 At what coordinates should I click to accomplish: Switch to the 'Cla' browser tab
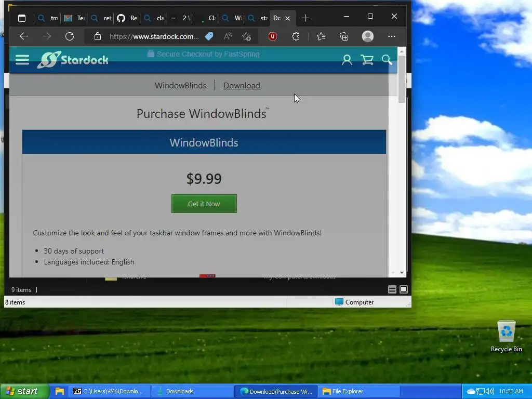tap(206, 18)
